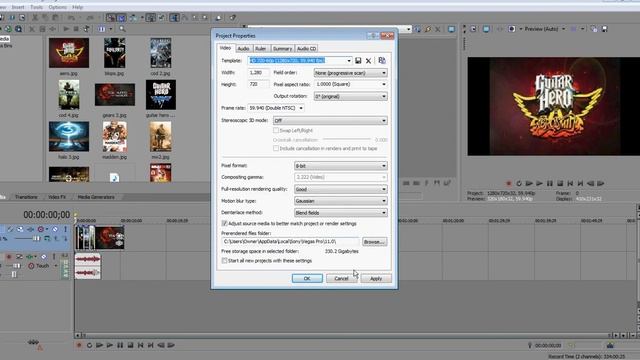
Task: Click the enable snapping toolbar icon
Action: (x=111, y=18)
